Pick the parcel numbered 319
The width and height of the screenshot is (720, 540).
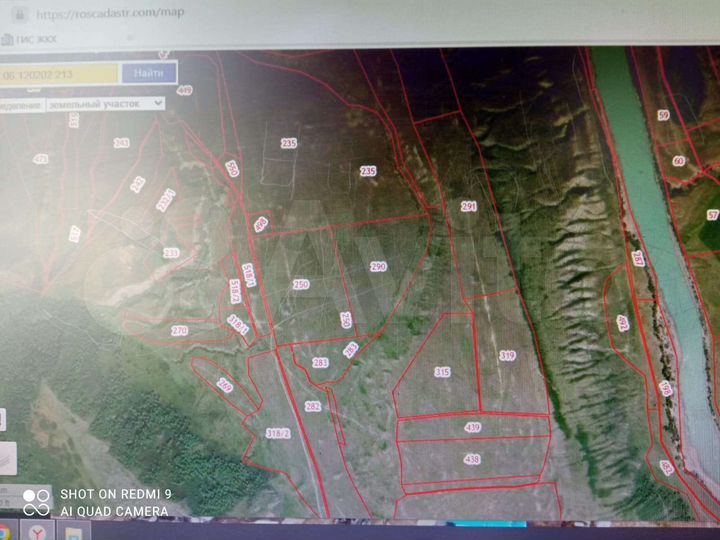[507, 355]
